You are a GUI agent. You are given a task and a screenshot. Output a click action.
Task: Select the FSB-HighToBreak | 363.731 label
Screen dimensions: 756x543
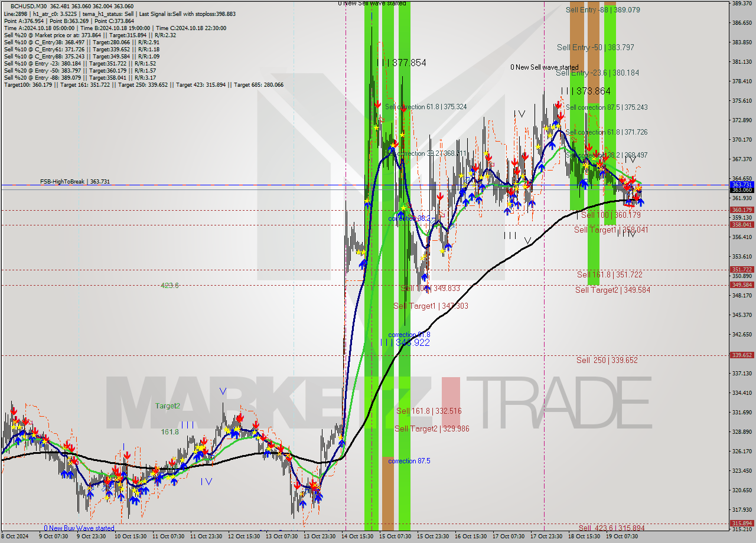click(x=75, y=182)
